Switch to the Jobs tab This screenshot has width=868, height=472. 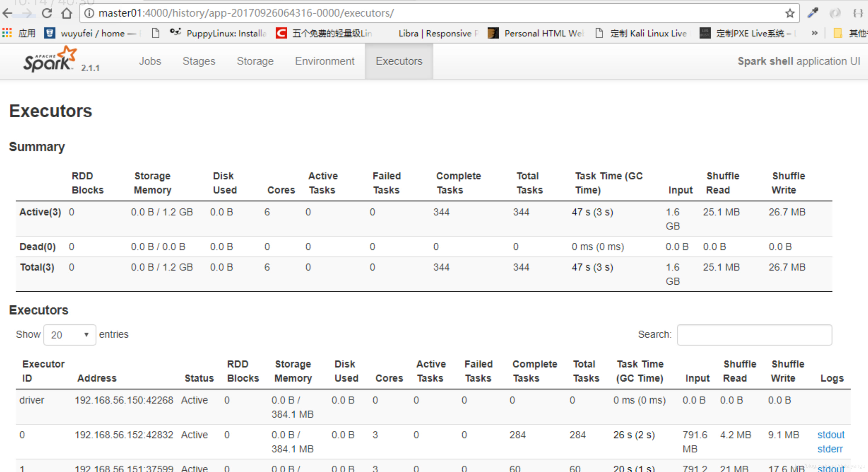point(150,61)
